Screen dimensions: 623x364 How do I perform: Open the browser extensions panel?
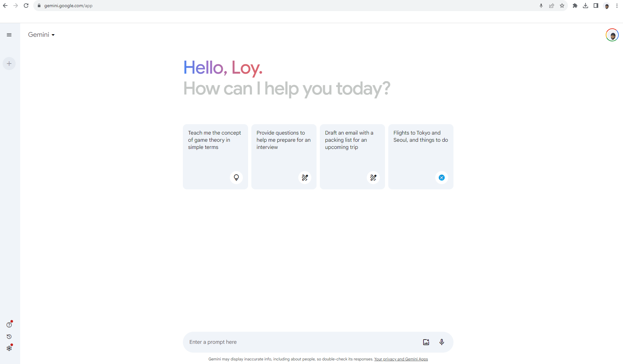pyautogui.click(x=575, y=6)
